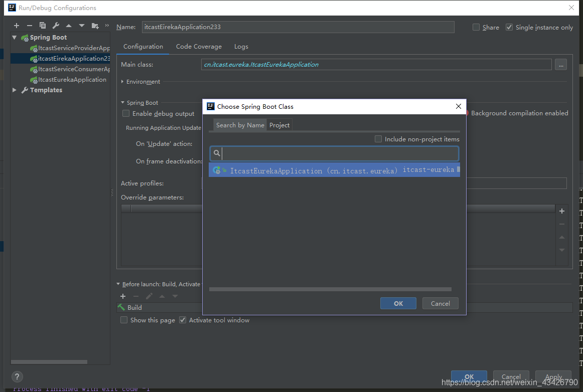This screenshot has height=392, width=583.
Task: Click OK in Run/Debug Configurations
Action: click(469, 376)
